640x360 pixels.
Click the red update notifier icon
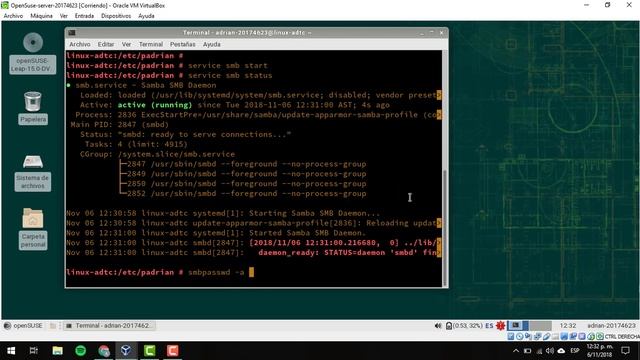click(500, 326)
